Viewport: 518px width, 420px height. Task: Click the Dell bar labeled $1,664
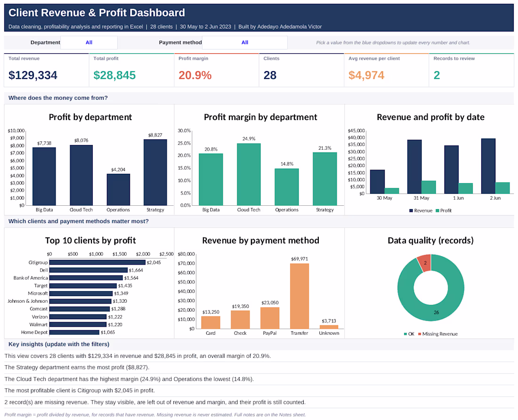tap(89, 270)
